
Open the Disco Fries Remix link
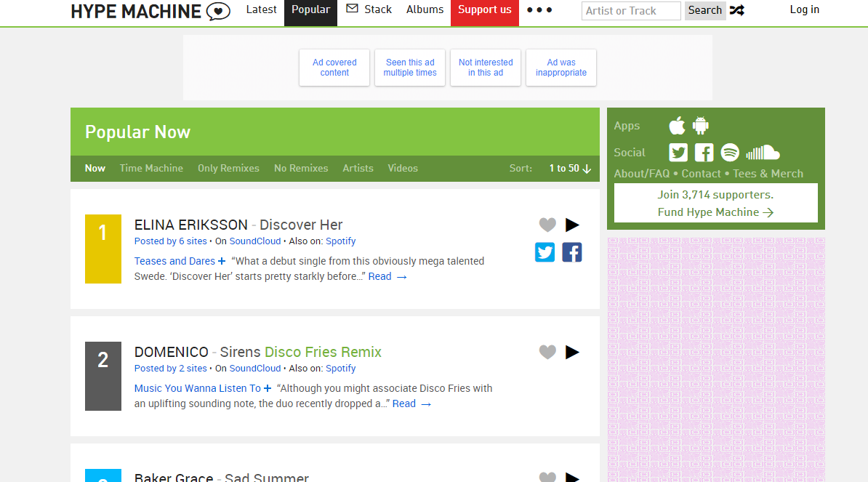click(324, 352)
